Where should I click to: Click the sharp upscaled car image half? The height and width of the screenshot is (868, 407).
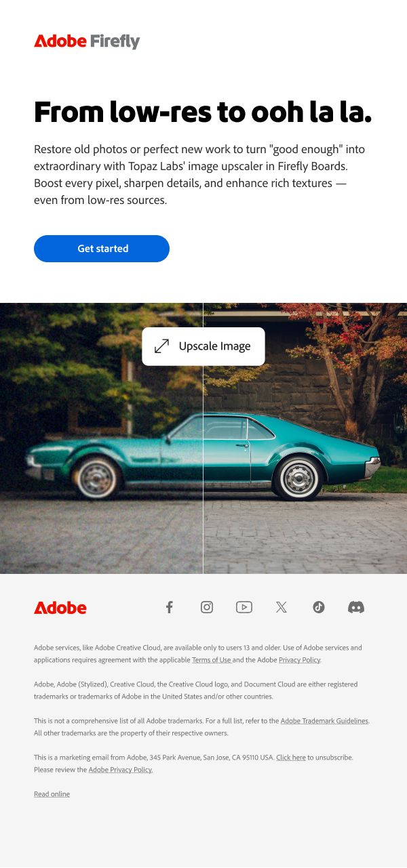click(305, 438)
